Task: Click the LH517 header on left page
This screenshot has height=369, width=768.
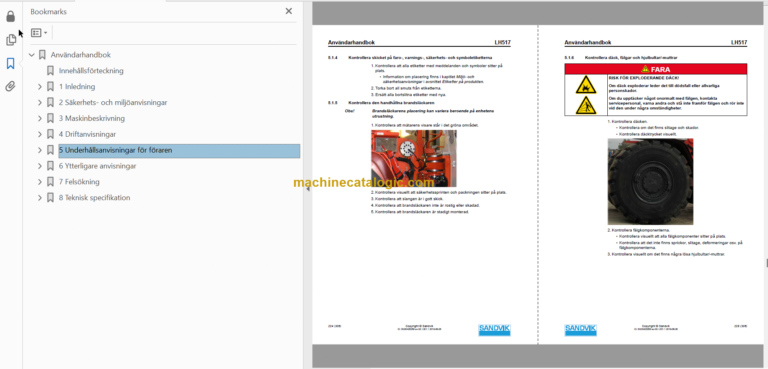Action: click(x=502, y=43)
